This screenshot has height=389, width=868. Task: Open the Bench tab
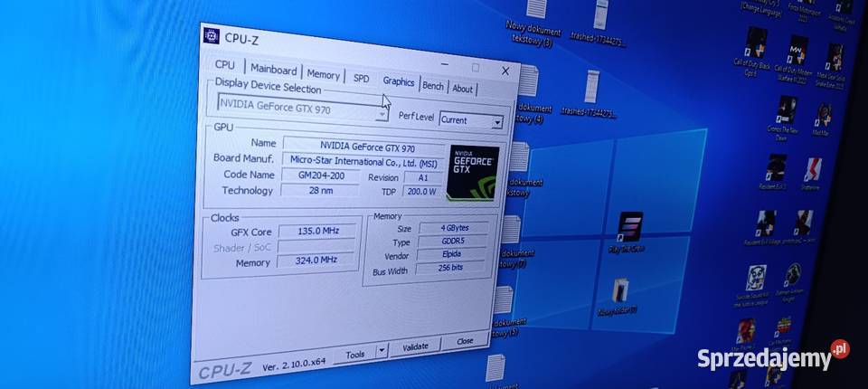[x=433, y=86]
